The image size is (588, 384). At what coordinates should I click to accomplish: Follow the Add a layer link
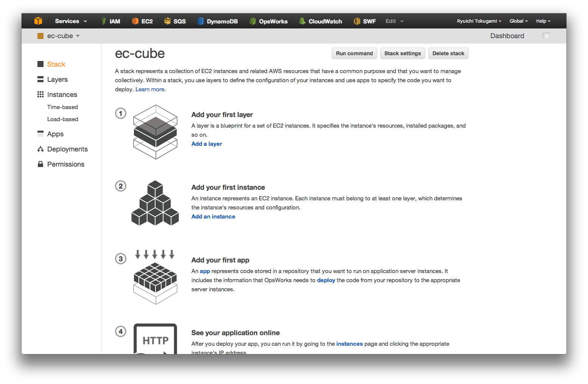[207, 144]
